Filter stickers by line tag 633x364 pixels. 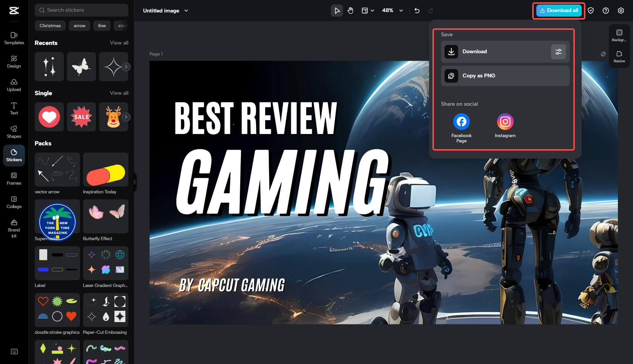point(102,26)
